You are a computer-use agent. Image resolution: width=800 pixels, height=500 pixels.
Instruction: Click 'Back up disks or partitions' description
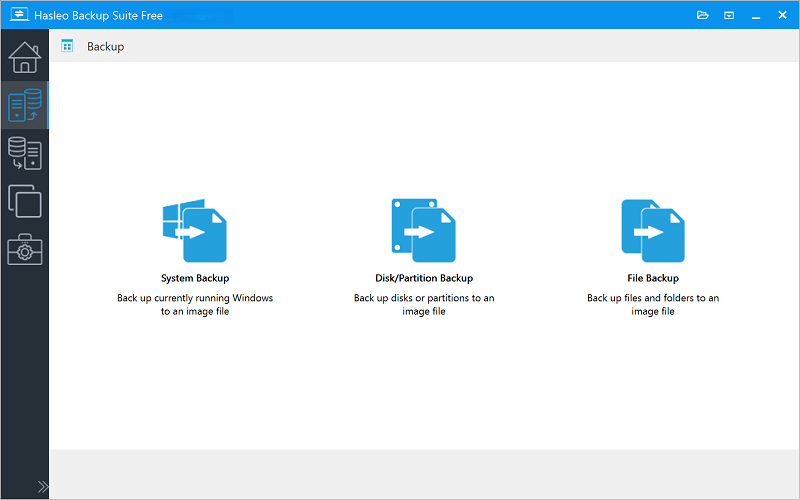coord(424,305)
